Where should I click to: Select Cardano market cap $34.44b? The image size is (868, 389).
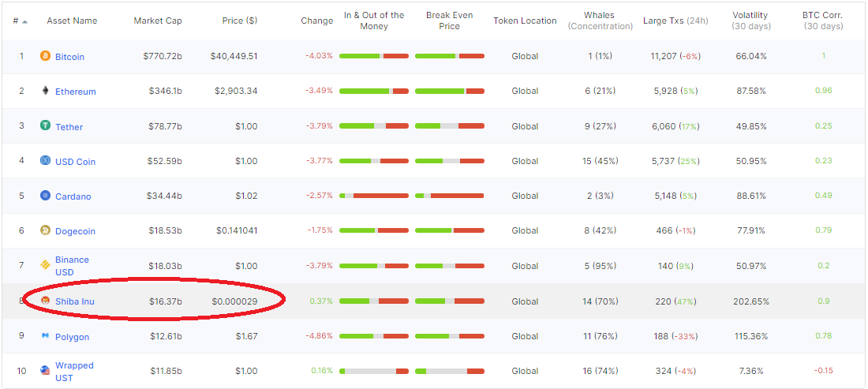tap(164, 196)
